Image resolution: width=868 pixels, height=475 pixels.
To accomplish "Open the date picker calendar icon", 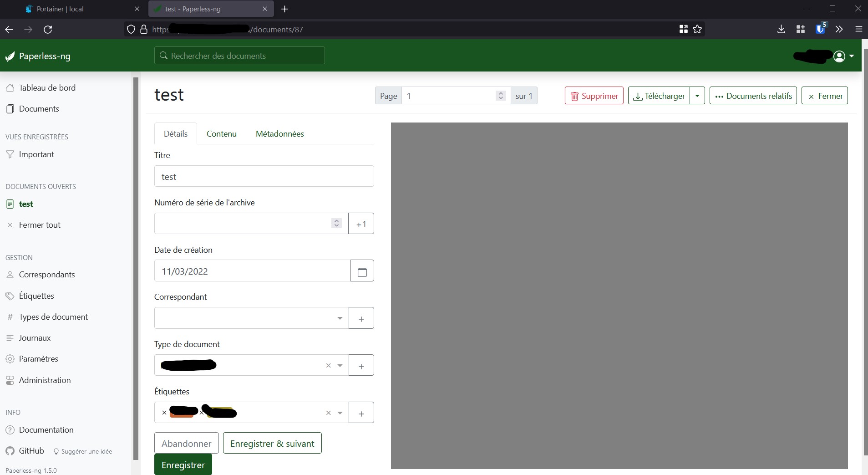I will (362, 271).
